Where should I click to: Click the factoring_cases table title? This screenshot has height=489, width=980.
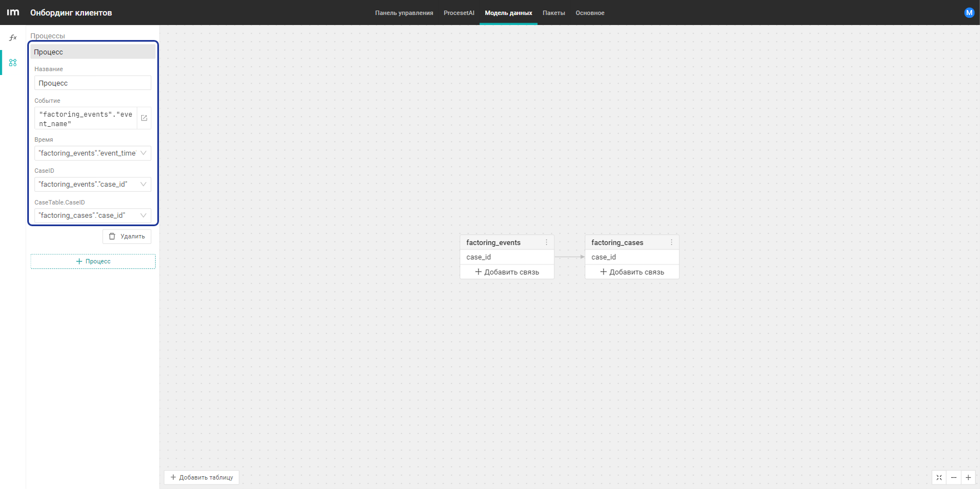[x=618, y=242]
